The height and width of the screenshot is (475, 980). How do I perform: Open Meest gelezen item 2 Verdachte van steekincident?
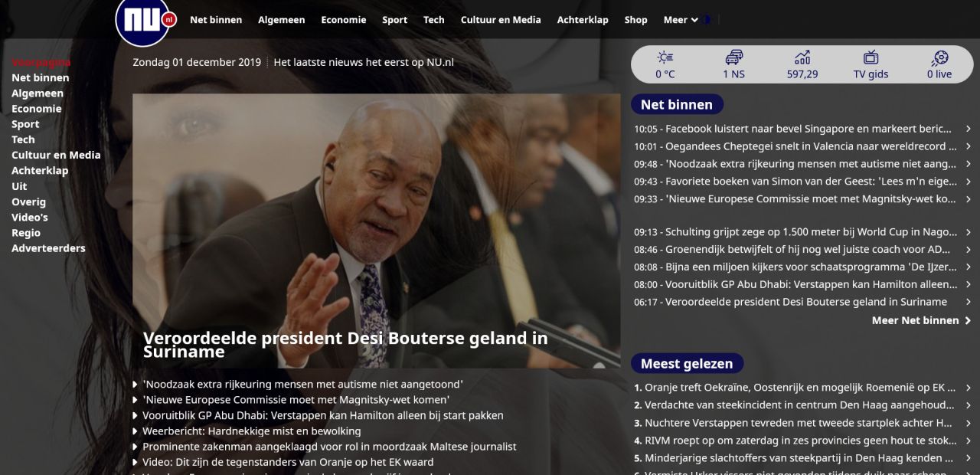[x=794, y=405]
